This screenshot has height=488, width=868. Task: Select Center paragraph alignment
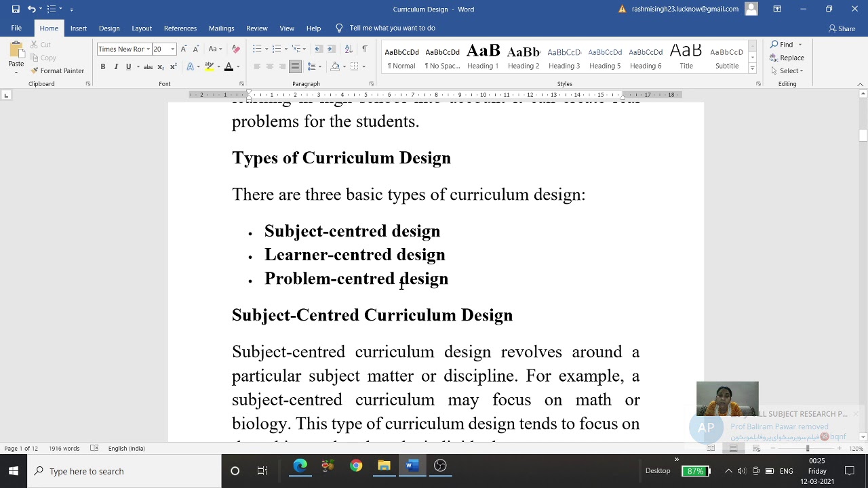click(269, 66)
